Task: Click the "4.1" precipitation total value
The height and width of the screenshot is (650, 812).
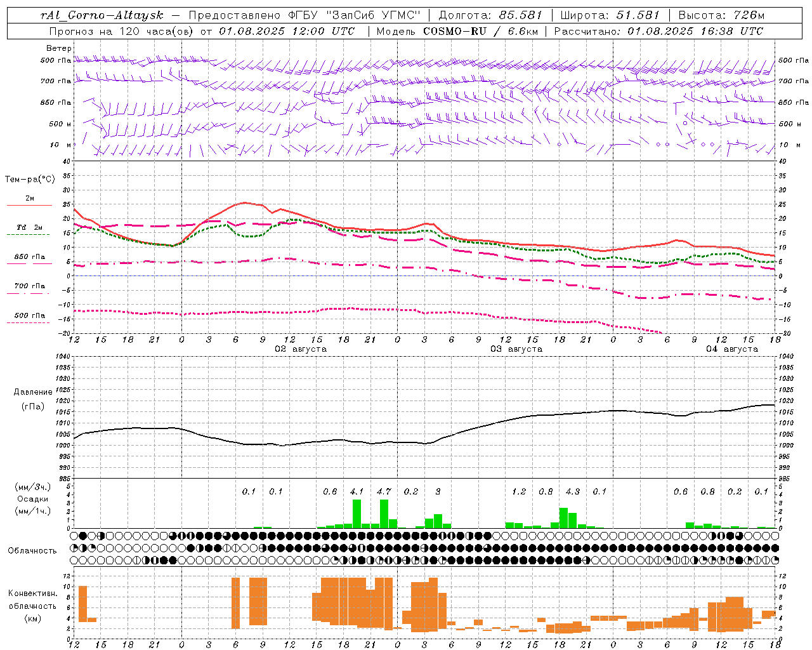Action: pyautogui.click(x=357, y=492)
